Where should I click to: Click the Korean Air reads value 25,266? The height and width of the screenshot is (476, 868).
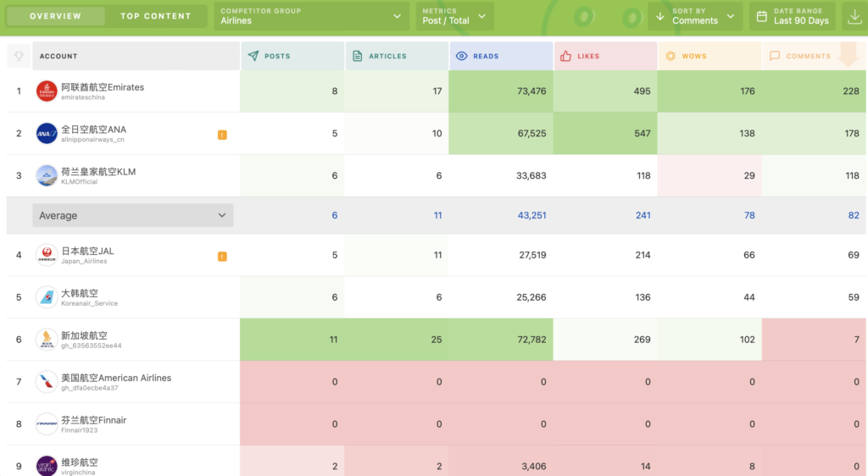click(x=531, y=297)
